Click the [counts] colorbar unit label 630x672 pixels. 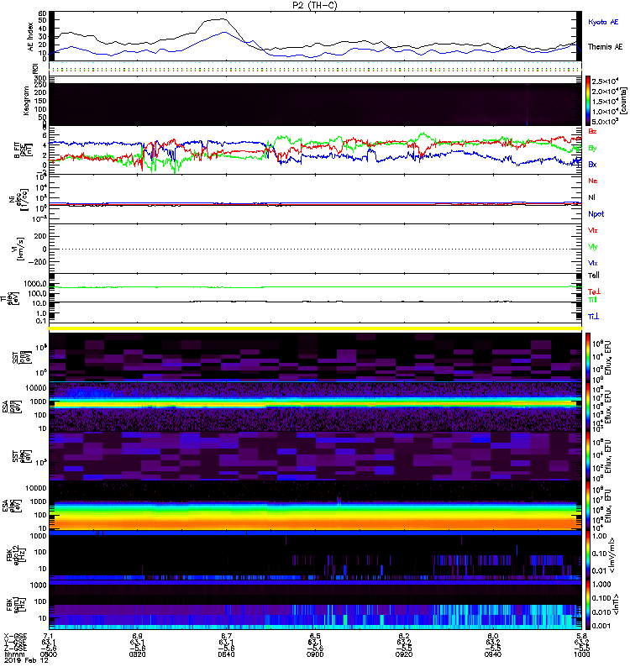[624, 101]
